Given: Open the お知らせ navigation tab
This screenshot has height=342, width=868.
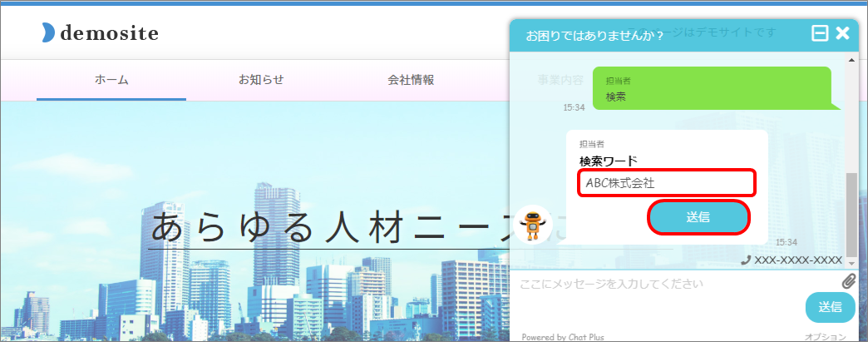Looking at the screenshot, I should click(261, 80).
